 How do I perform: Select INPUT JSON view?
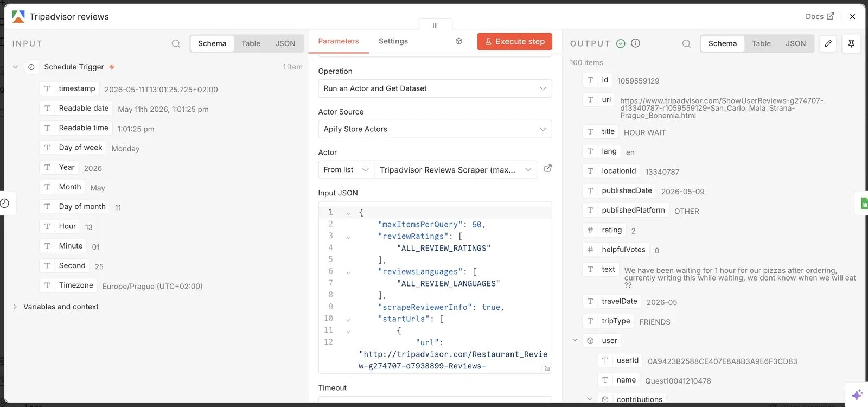[x=285, y=43]
